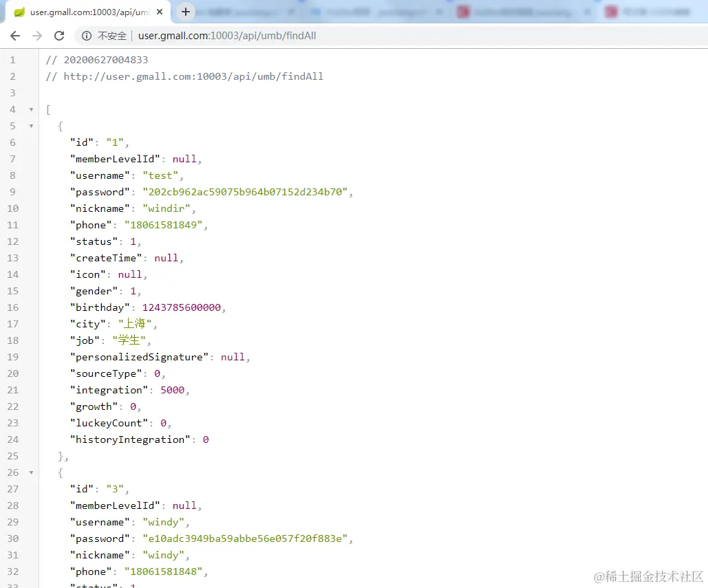Click the browser back arrow

15,36
